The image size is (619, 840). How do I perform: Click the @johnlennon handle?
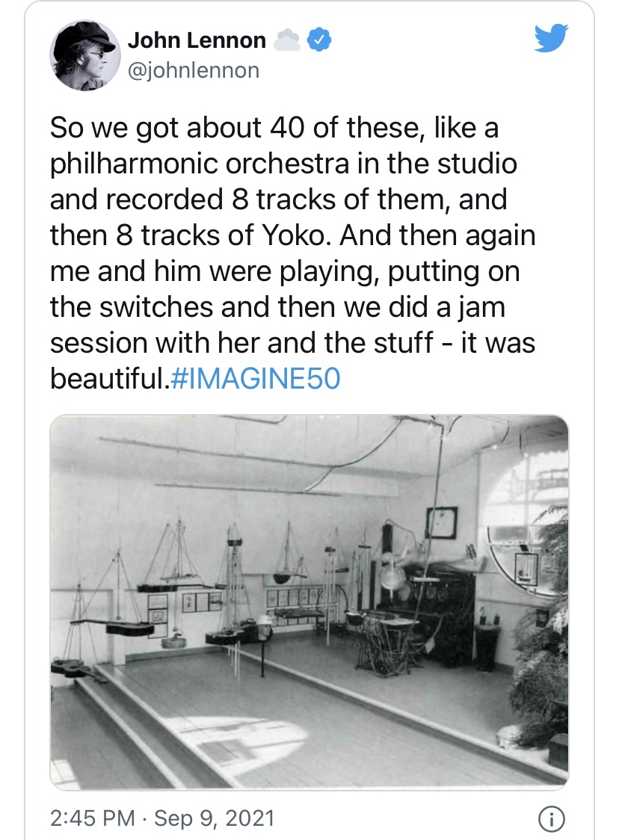[194, 70]
